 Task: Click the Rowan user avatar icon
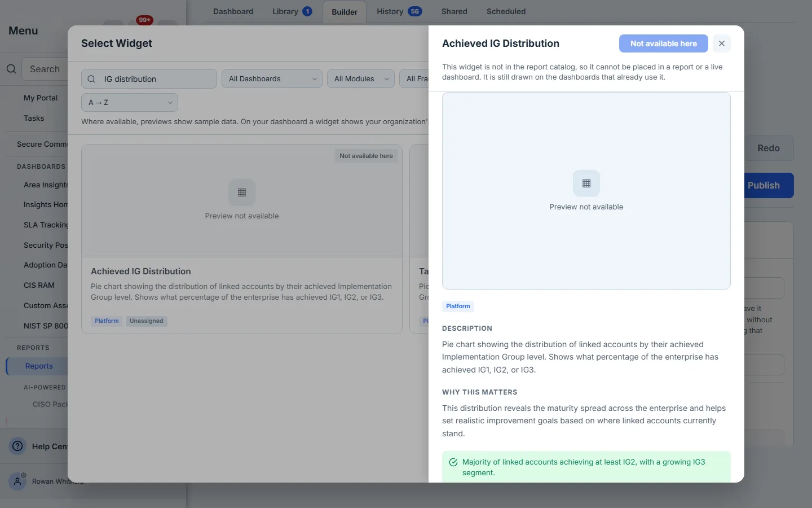coord(18,481)
